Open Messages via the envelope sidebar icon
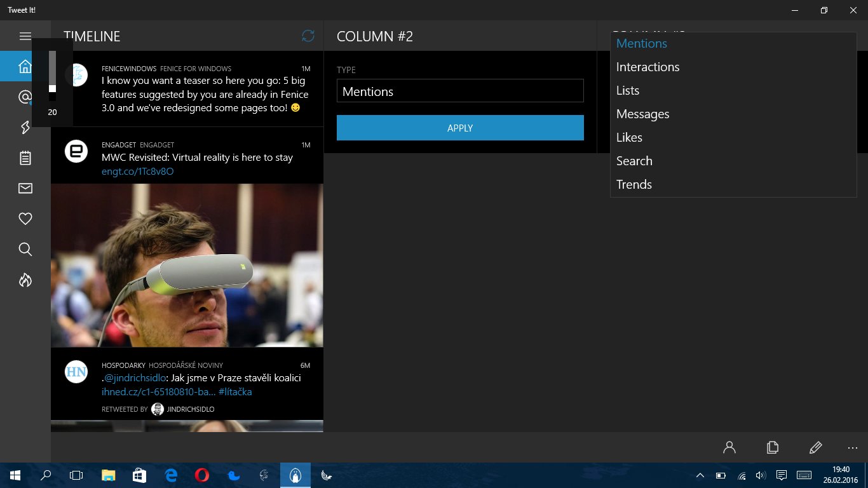This screenshot has height=488, width=868. (x=25, y=188)
